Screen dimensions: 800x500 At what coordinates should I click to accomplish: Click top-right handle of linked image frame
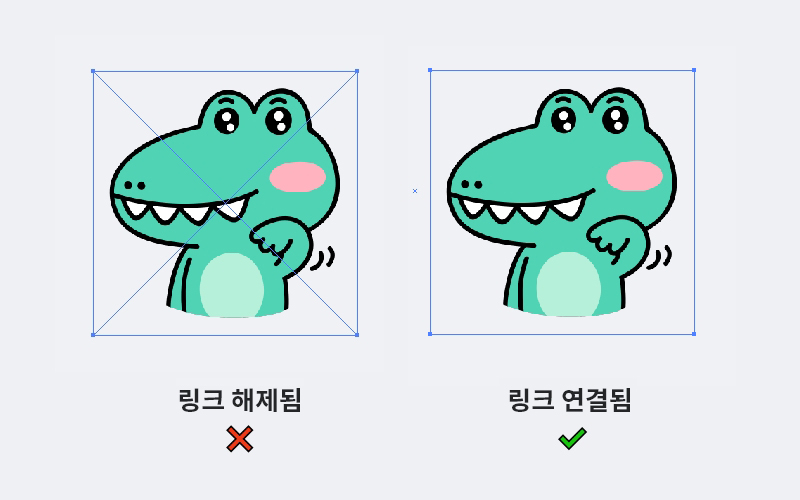point(694,70)
